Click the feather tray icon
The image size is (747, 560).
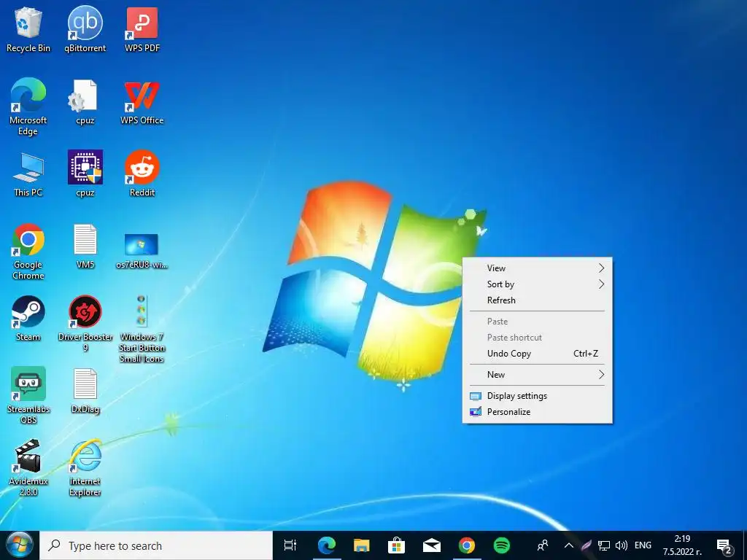click(587, 545)
